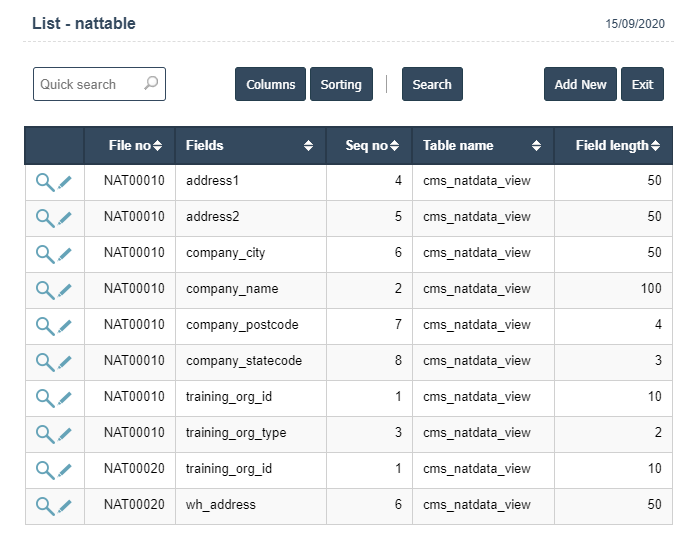Screen dimensions: 695x537
Task: Click the magnifier view icon for address1 row
Action: 45,182
